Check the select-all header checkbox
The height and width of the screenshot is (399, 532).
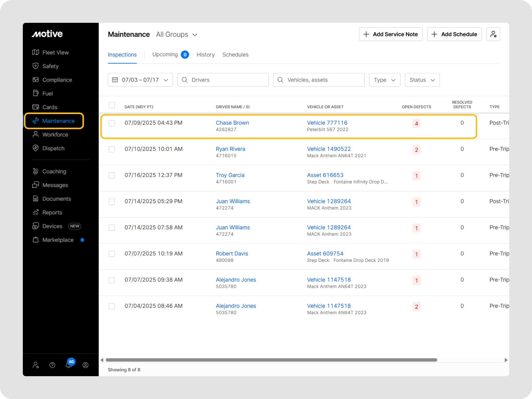pyautogui.click(x=112, y=105)
